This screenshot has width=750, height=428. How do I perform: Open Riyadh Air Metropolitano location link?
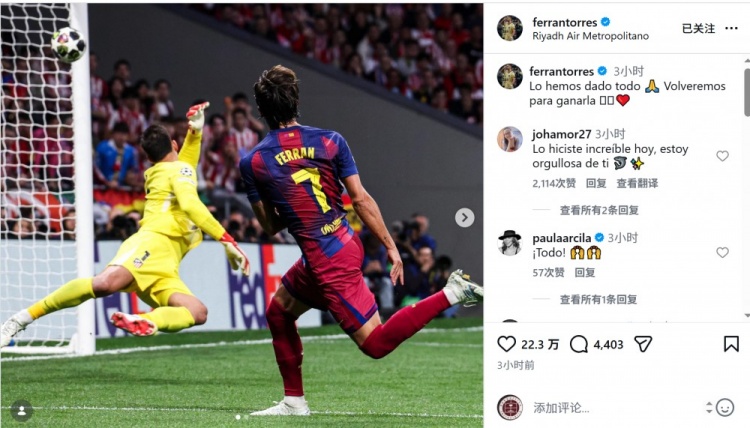click(x=590, y=36)
